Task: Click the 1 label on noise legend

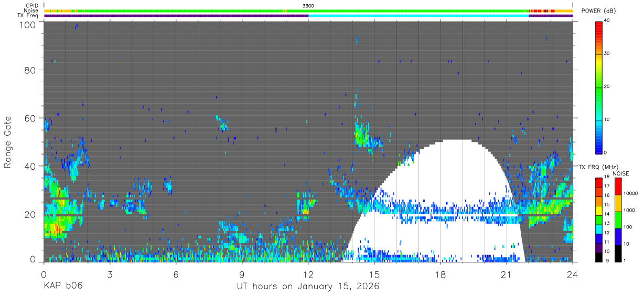Action: click(x=625, y=260)
